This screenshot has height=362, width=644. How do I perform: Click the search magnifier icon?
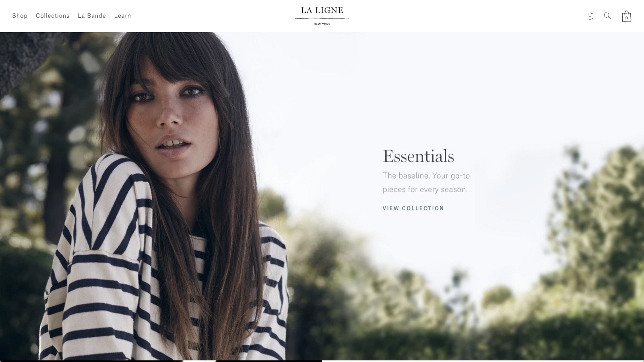click(x=607, y=16)
